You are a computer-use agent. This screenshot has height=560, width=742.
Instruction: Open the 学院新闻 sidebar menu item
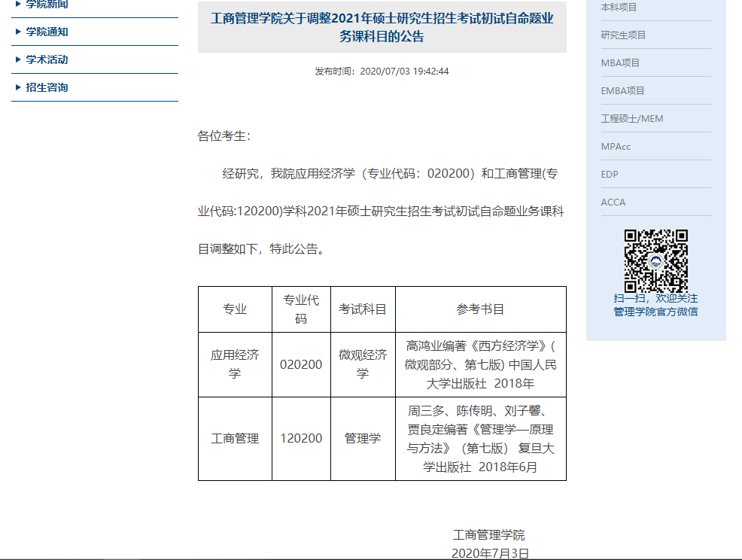[47, 5]
